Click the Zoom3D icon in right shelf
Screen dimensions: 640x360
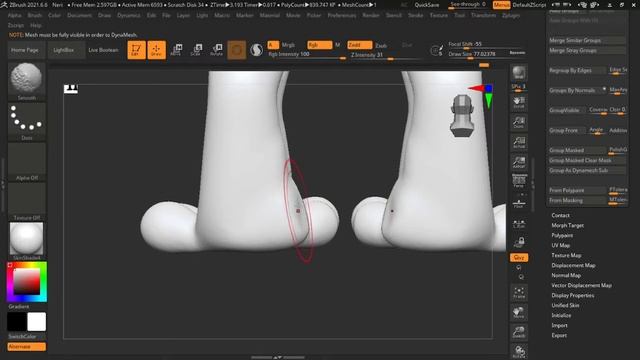click(x=519, y=333)
